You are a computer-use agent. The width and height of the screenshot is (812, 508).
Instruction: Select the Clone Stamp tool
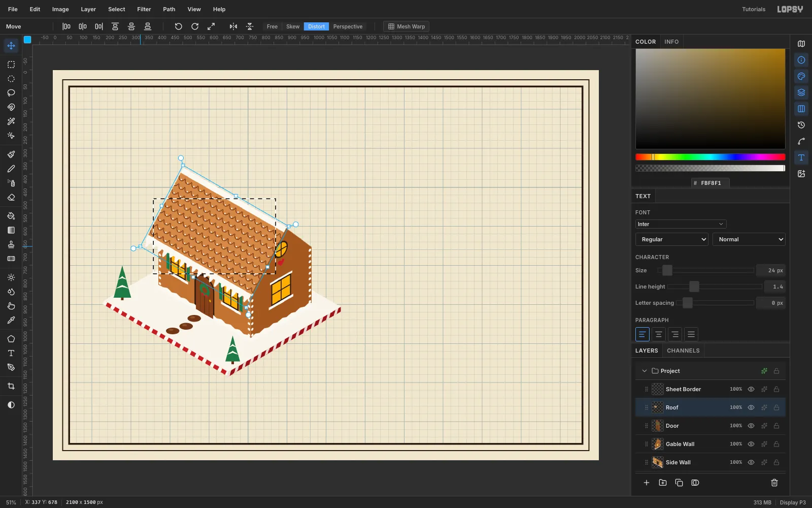pos(11,244)
